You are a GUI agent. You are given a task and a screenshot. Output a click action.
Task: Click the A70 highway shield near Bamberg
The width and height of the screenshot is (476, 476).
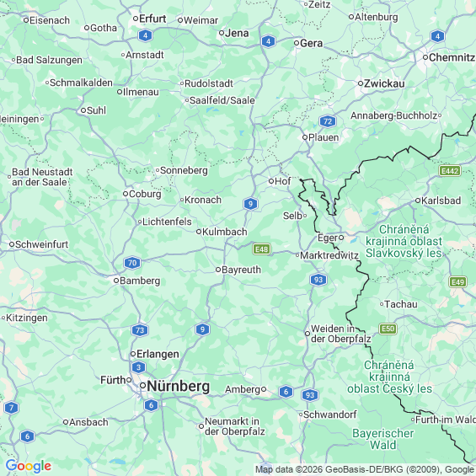point(132,263)
